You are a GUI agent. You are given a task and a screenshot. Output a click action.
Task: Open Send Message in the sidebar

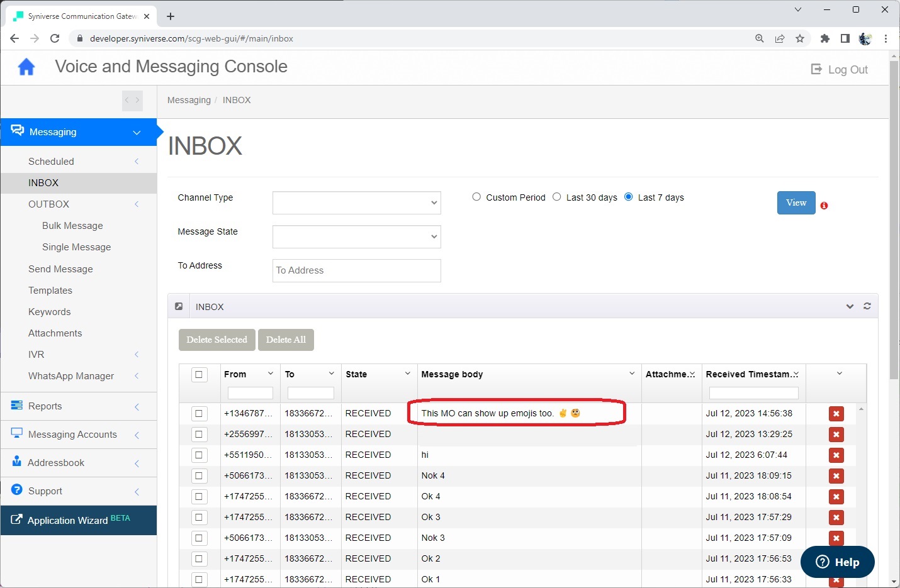point(60,269)
